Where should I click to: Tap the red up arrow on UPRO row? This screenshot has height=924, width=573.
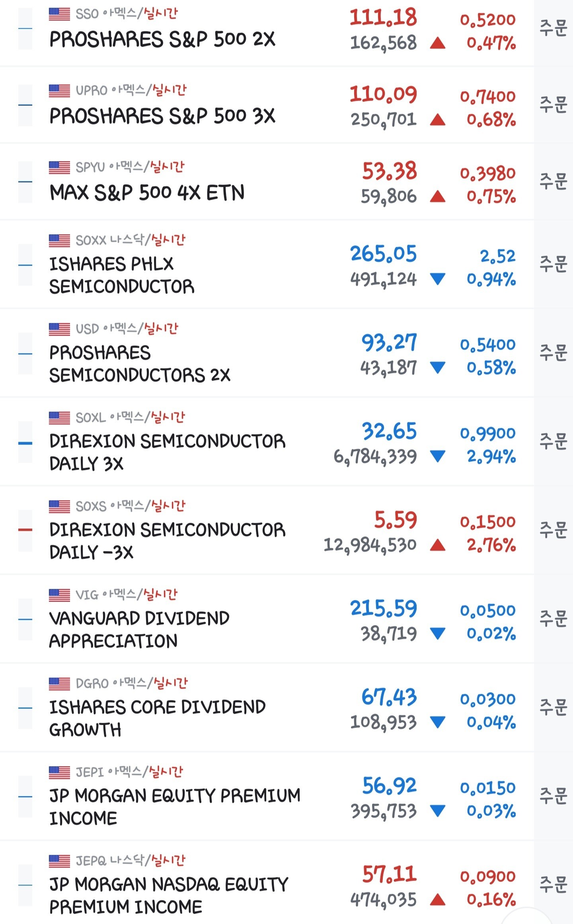(437, 120)
